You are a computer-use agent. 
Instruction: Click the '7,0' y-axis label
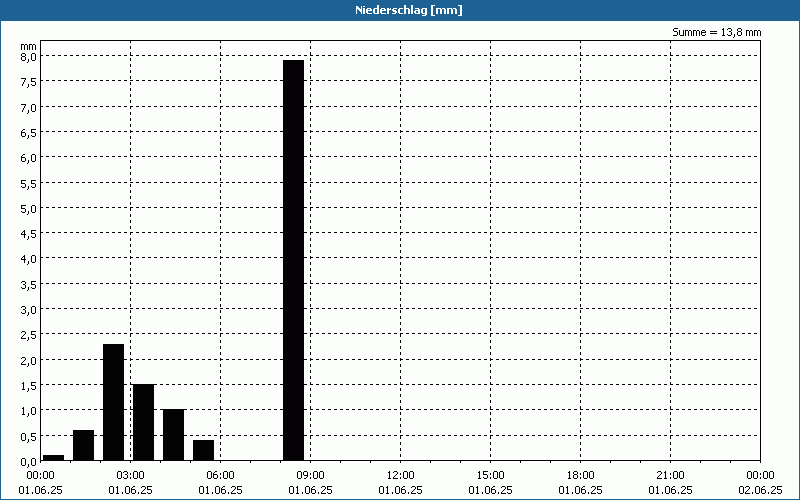click(28, 107)
